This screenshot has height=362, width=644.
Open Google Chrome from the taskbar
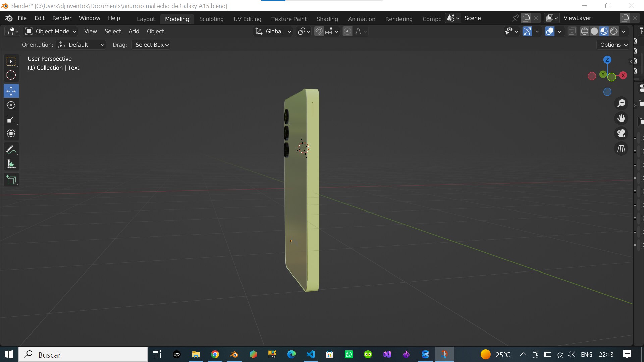[x=215, y=354]
